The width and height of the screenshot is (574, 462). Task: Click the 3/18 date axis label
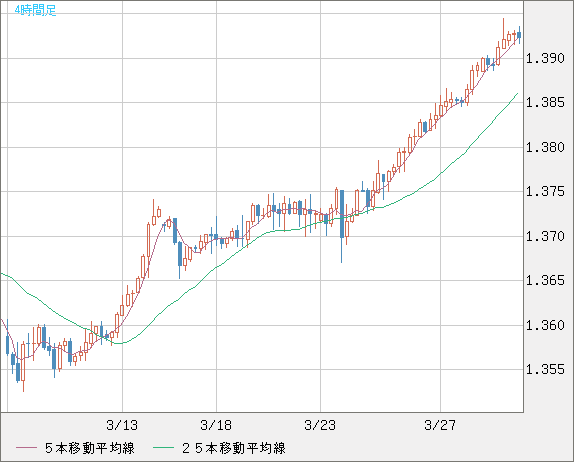[x=216, y=425]
